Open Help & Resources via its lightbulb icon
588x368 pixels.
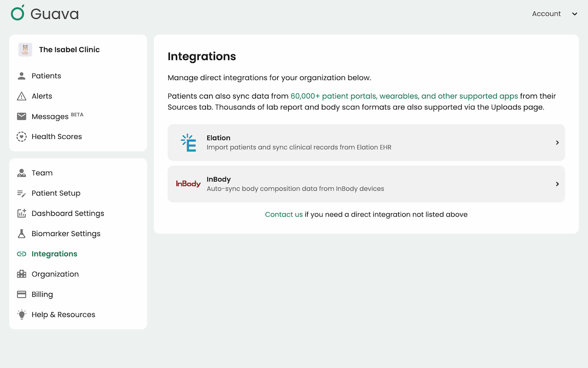(x=22, y=314)
